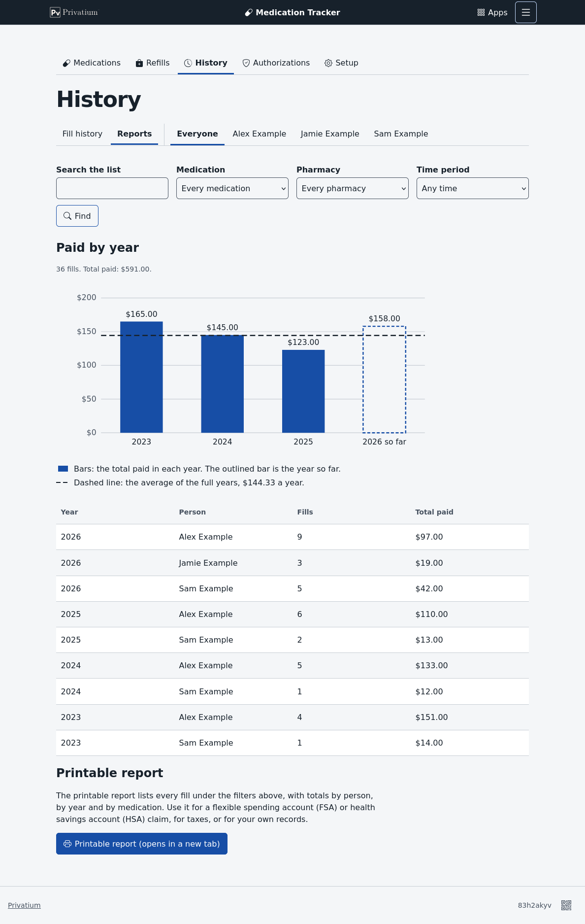This screenshot has width=585, height=924.
Task: Open the hamburger menu button
Action: coord(526,12)
